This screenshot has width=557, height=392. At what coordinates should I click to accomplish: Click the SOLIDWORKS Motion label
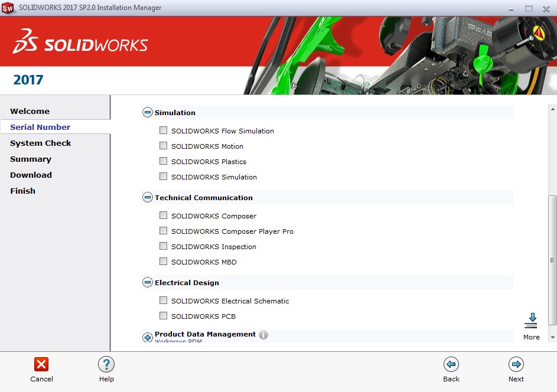coord(207,146)
